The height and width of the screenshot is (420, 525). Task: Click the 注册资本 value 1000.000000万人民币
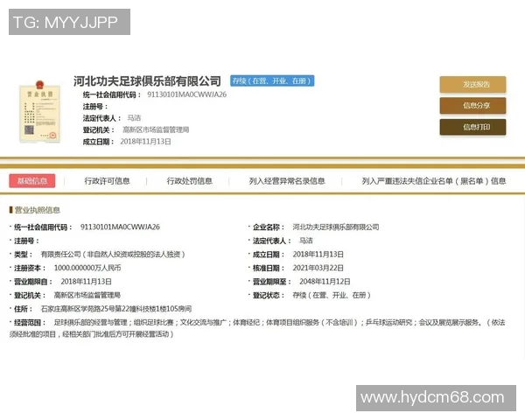pos(87,268)
